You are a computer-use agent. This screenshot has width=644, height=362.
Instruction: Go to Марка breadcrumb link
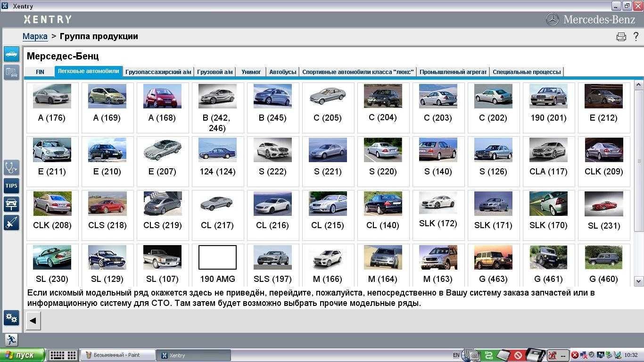pyautogui.click(x=35, y=36)
